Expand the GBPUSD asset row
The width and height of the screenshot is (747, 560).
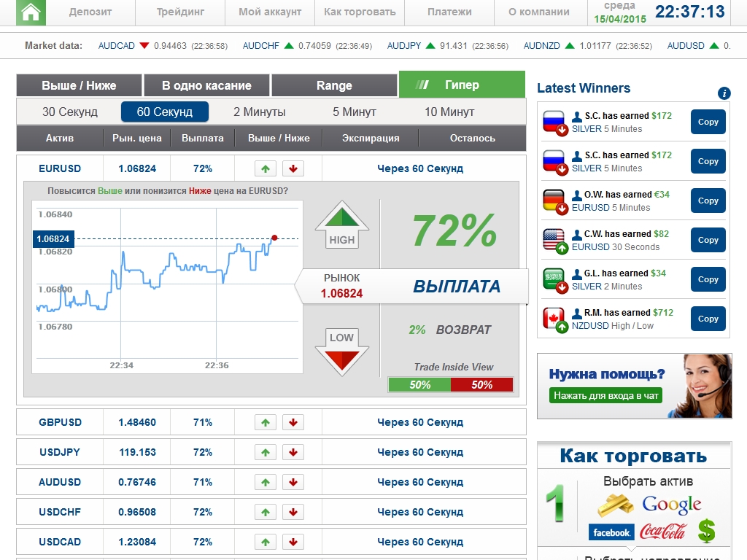[x=61, y=422]
